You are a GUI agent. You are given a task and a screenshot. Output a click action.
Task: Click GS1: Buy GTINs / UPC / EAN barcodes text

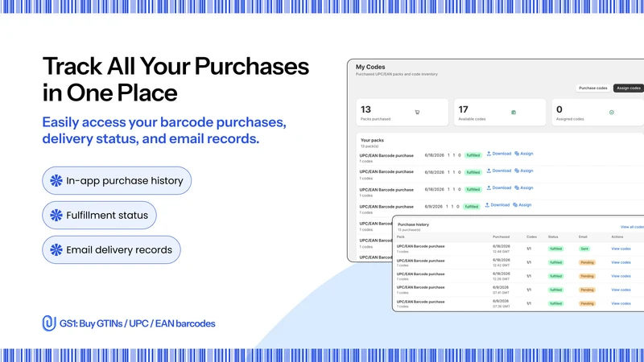pyautogui.click(x=137, y=323)
